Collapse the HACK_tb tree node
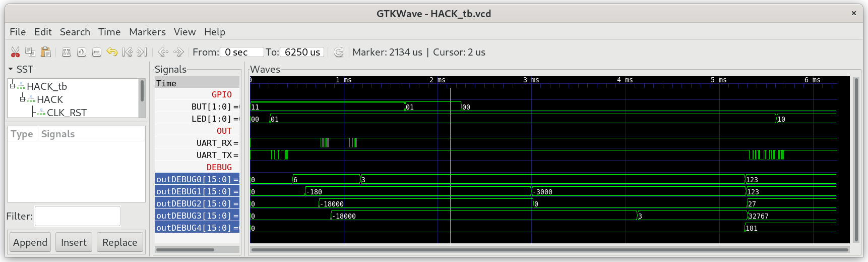868x262 pixels. click(x=13, y=86)
